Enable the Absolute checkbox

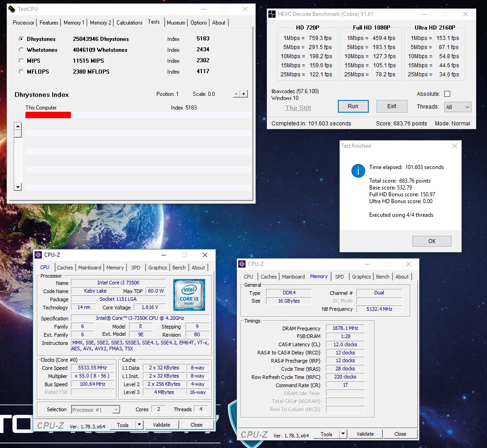[x=447, y=94]
